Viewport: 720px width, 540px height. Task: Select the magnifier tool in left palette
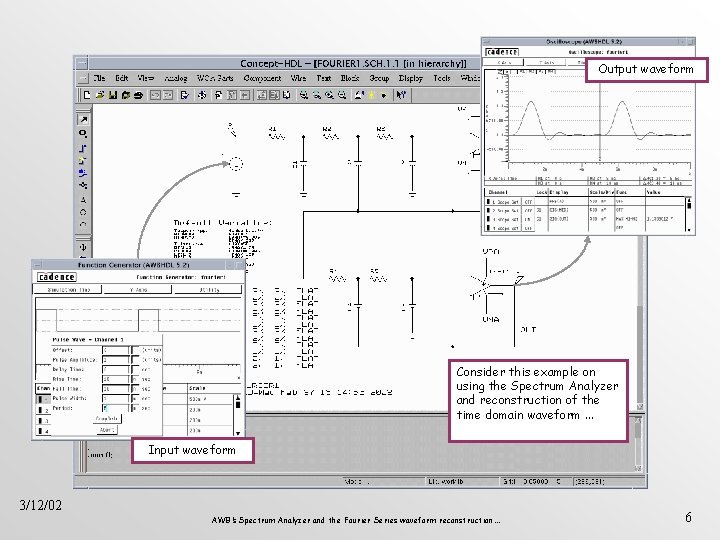tap(83, 134)
